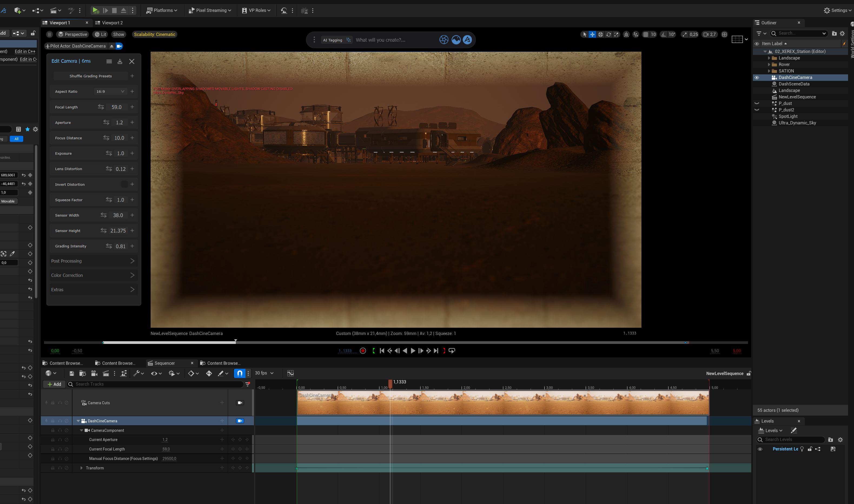Click the Play level button in the toolbar
The width and height of the screenshot is (854, 504).
pyautogui.click(x=95, y=11)
